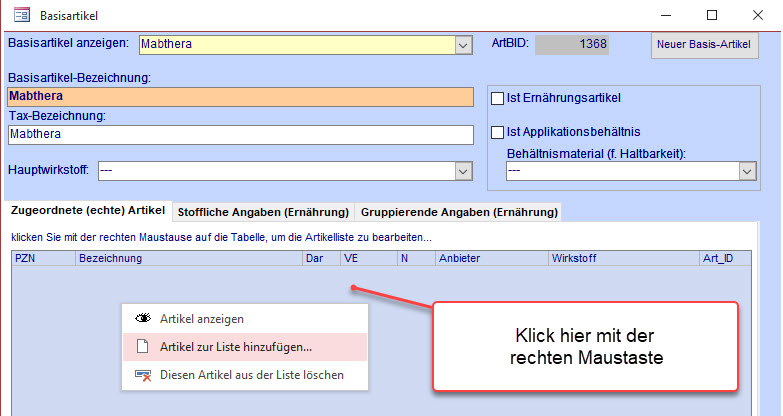Click the eye icon beside Artikel anzeigen

[x=143, y=318]
